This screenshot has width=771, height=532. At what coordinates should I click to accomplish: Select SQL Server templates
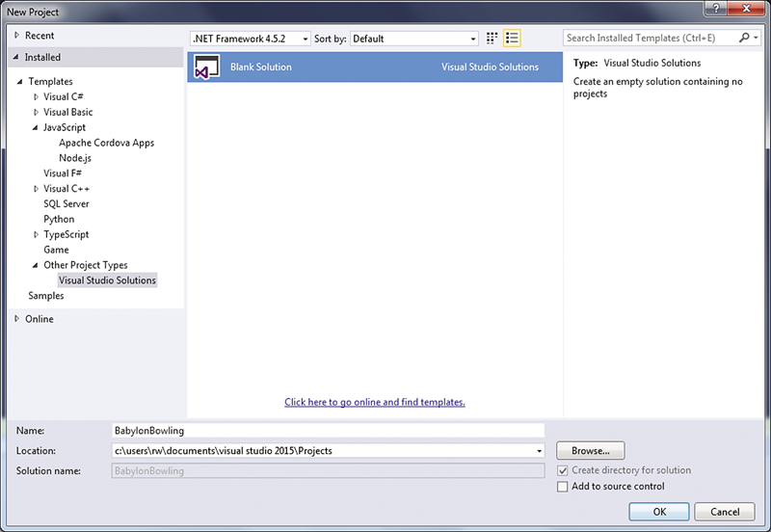(x=66, y=203)
